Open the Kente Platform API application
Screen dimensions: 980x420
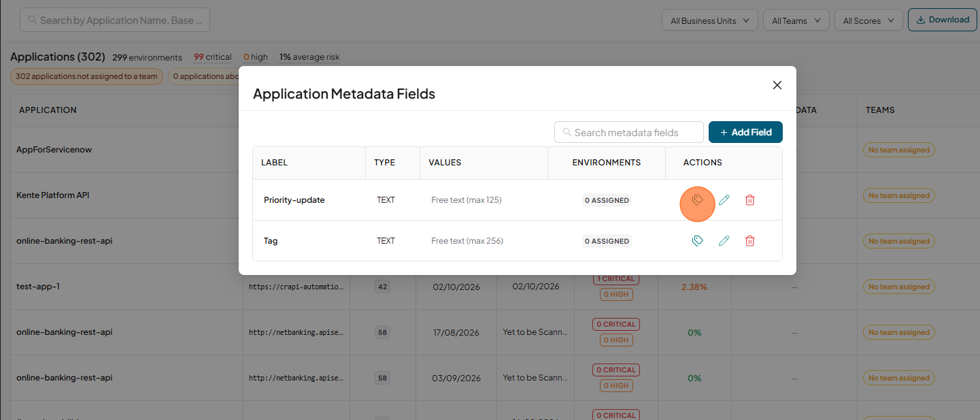point(53,195)
